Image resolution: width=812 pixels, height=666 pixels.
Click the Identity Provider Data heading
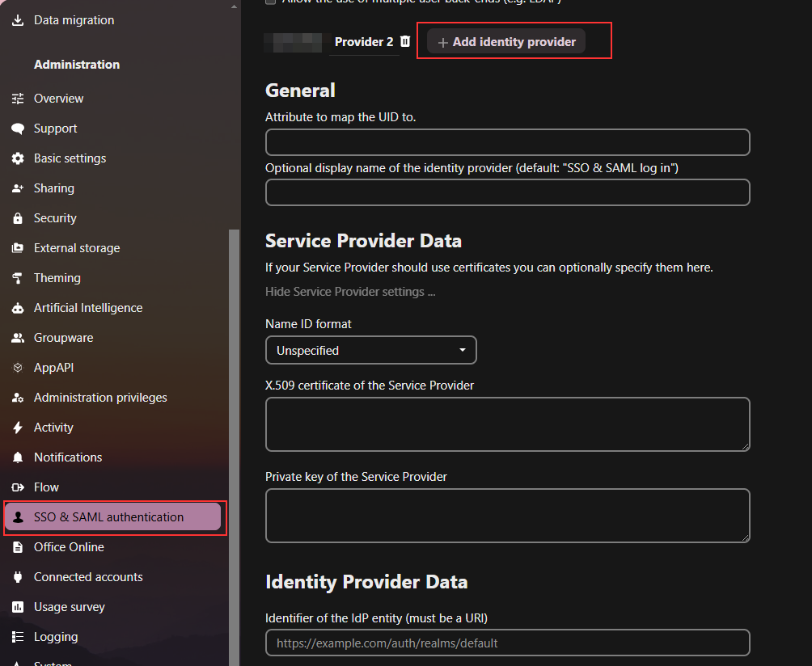point(366,582)
